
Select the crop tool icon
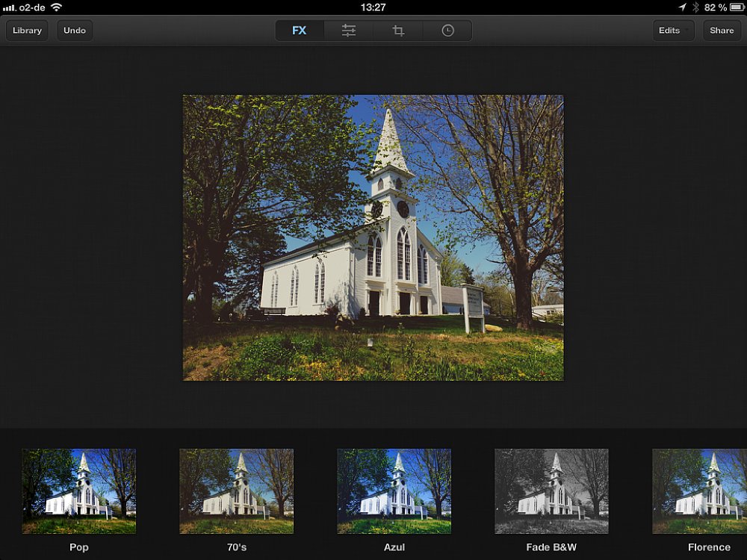tap(398, 31)
